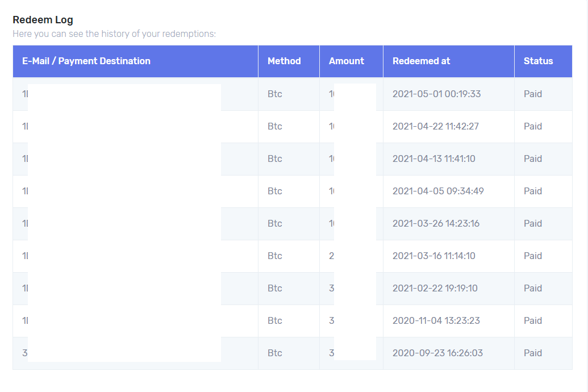
Task: Click Paid status for the 2021-02-22 redemption
Action: [x=533, y=288]
